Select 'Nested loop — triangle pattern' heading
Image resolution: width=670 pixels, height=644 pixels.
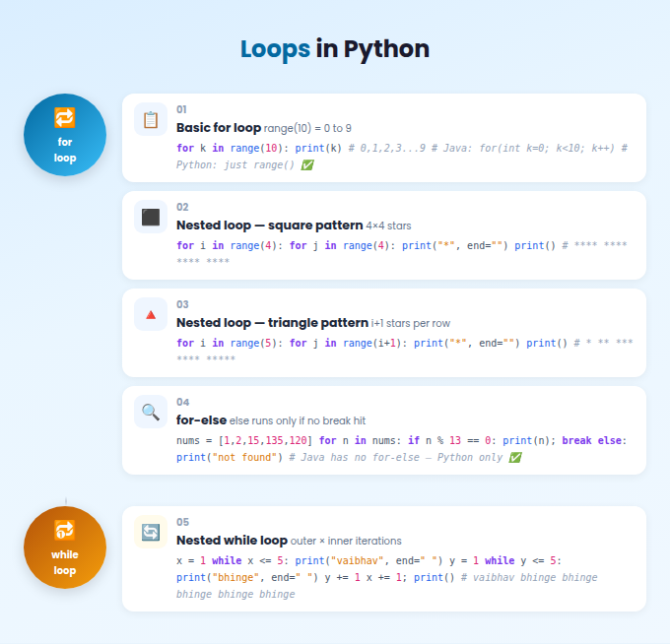coord(272,322)
